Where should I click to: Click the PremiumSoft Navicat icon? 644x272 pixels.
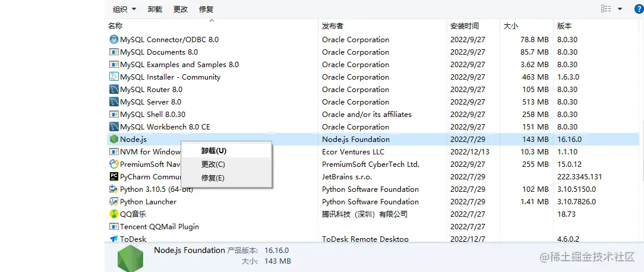click(114, 164)
